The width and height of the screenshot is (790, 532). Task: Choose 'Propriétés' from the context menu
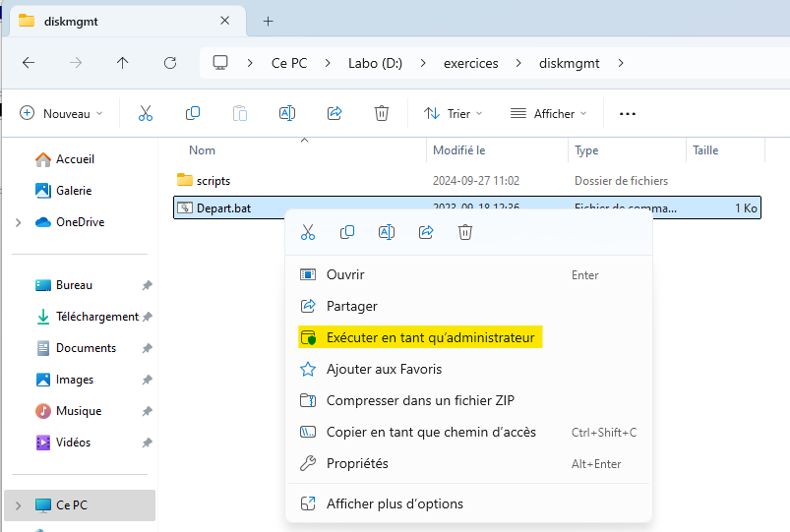tap(357, 463)
